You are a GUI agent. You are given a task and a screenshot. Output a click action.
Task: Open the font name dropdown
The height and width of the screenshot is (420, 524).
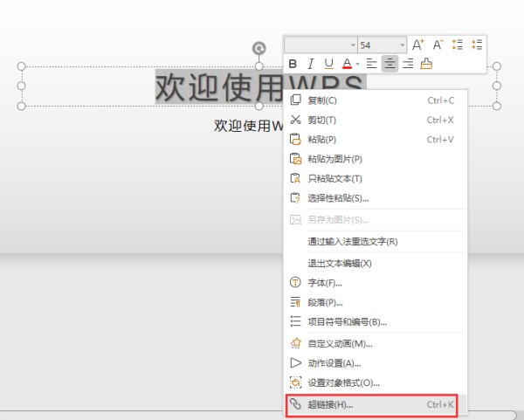pos(353,45)
